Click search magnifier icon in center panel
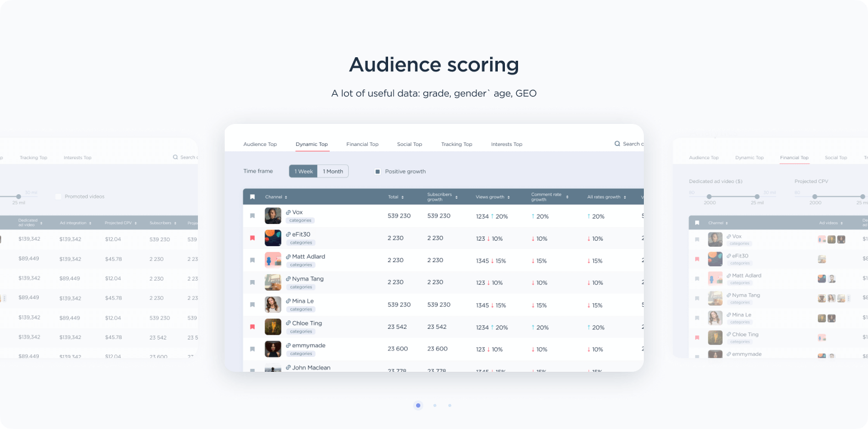 [x=618, y=144]
